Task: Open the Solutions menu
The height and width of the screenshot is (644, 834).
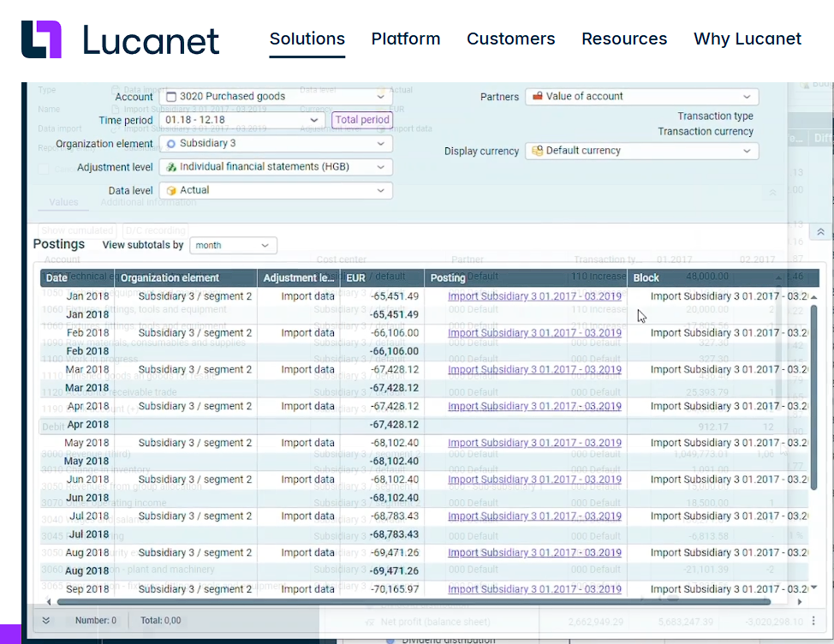Action: (x=307, y=39)
